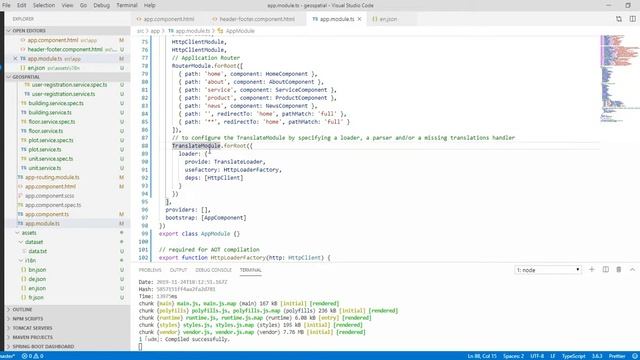The height and width of the screenshot is (360, 640).
Task: Open the Terminal menu
Action: tap(127, 5)
